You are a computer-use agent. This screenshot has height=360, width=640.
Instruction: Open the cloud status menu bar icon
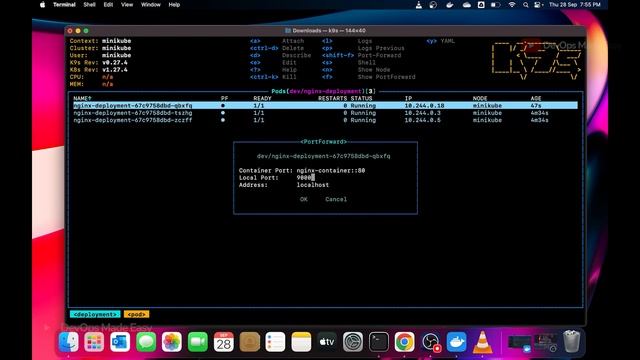(x=467, y=5)
